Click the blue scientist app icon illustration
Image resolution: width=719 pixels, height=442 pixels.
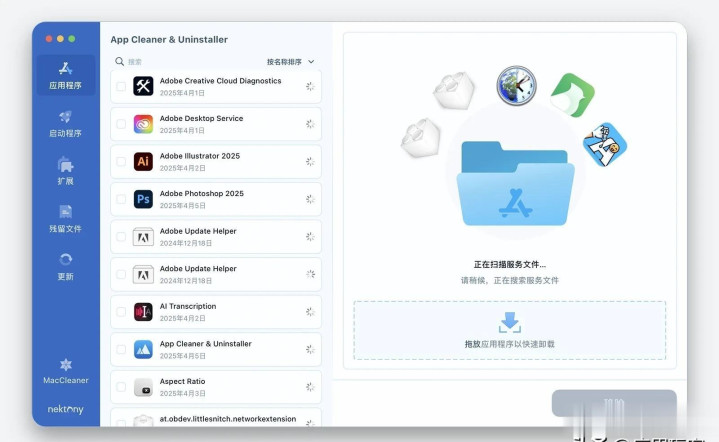coord(605,144)
